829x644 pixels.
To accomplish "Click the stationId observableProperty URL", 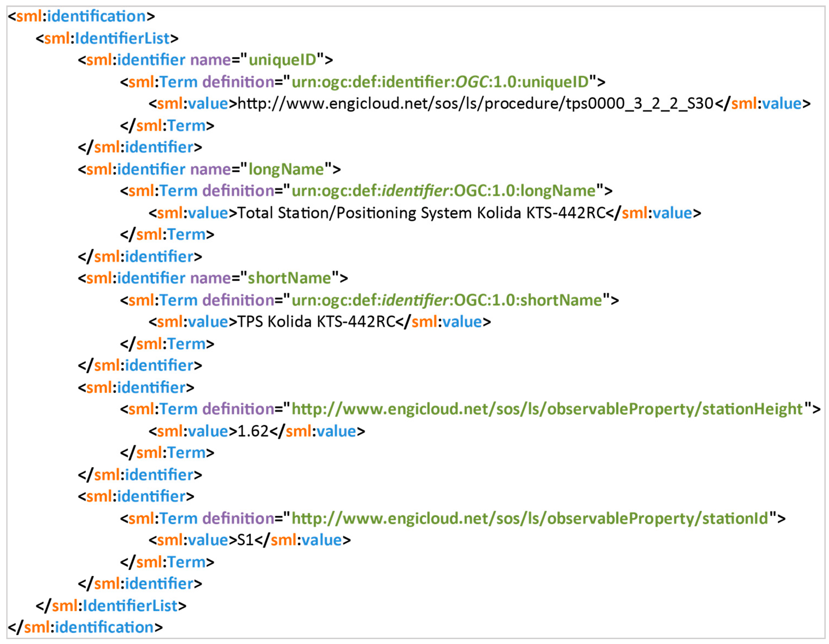I will click(530, 518).
